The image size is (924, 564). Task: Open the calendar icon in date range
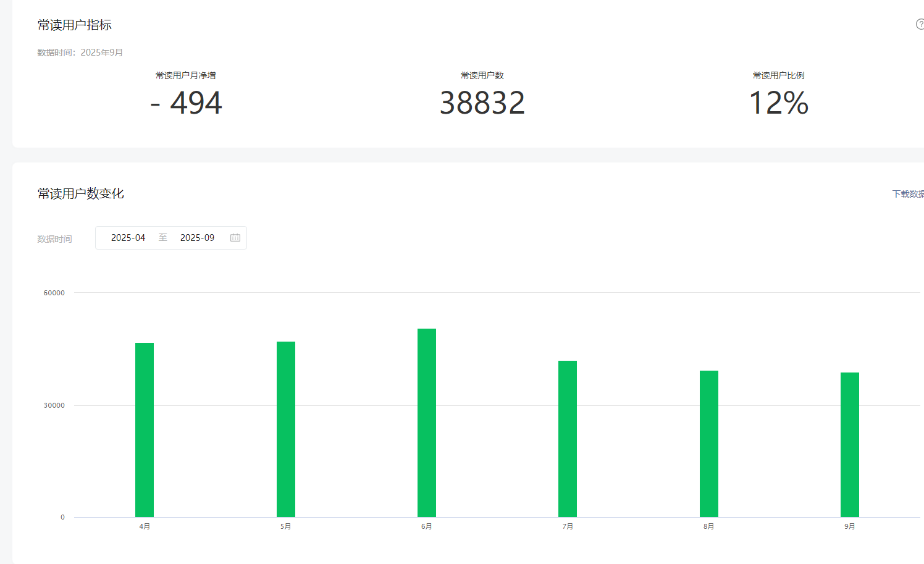(x=235, y=238)
